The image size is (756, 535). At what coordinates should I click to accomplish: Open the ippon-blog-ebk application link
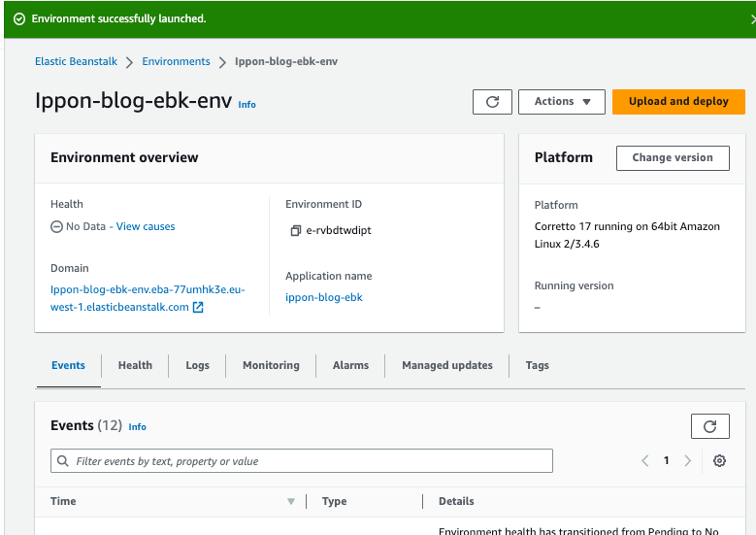click(x=323, y=297)
